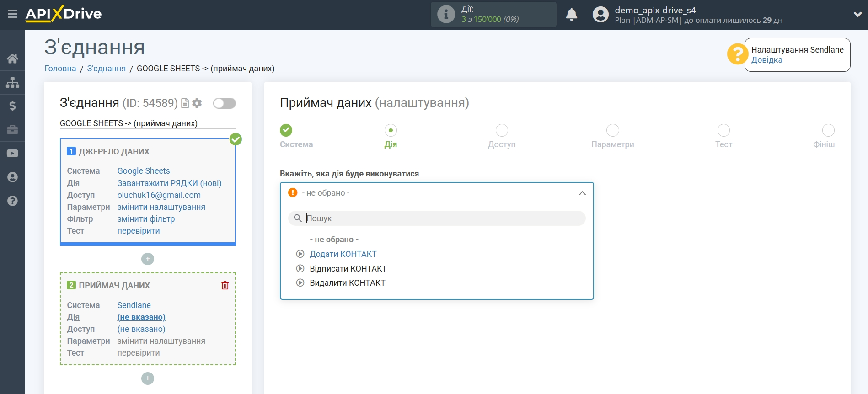Click змінити фільтр link

pos(146,219)
